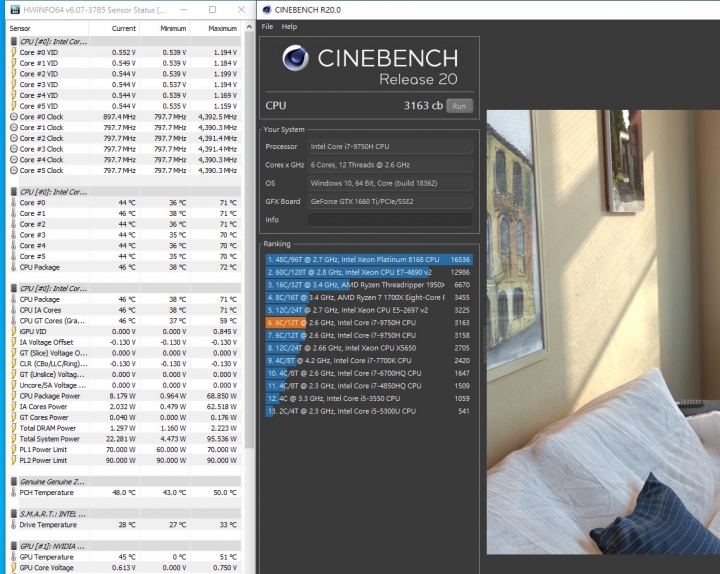
Task: Select ranking entry Core i7-4850HQ
Action: 369,386
